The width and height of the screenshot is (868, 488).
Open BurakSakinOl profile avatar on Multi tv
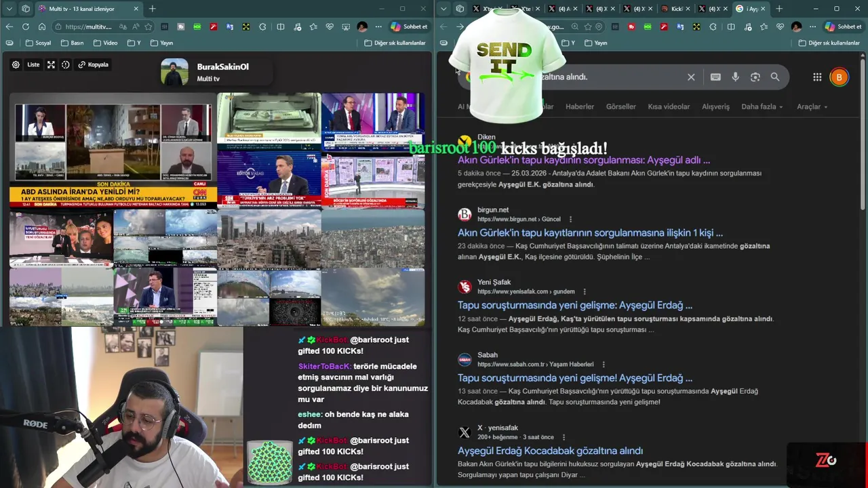[x=174, y=73]
